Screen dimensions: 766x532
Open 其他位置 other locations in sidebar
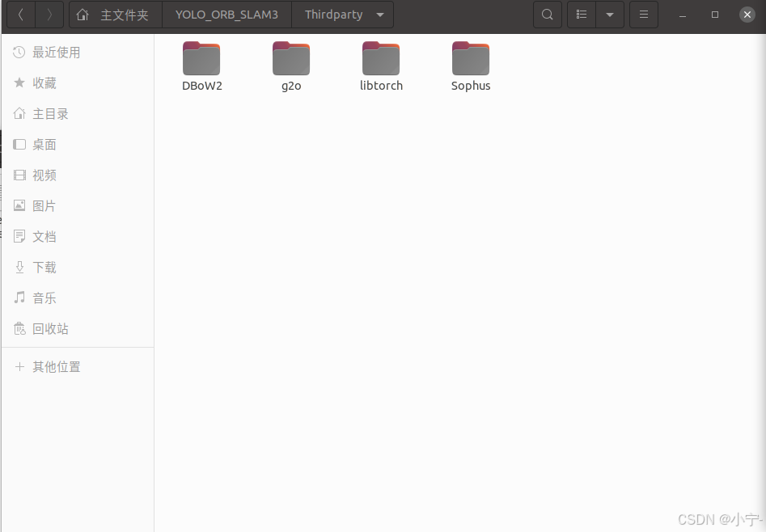click(78, 367)
